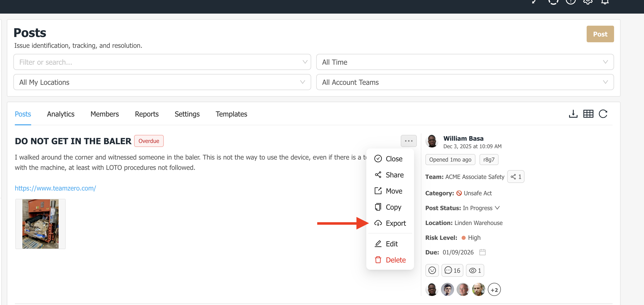Change Post Status In Progress dropdown
The width and height of the screenshot is (644, 305).
point(481,208)
